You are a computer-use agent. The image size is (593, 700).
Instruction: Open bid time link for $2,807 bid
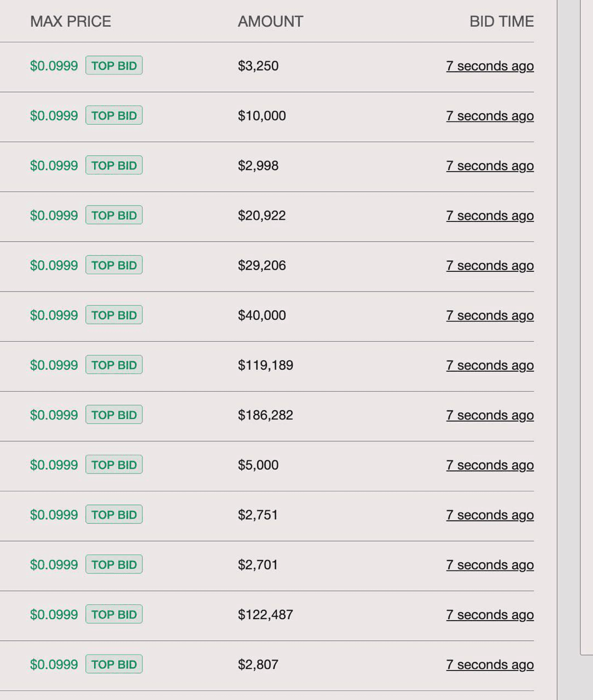[490, 665]
